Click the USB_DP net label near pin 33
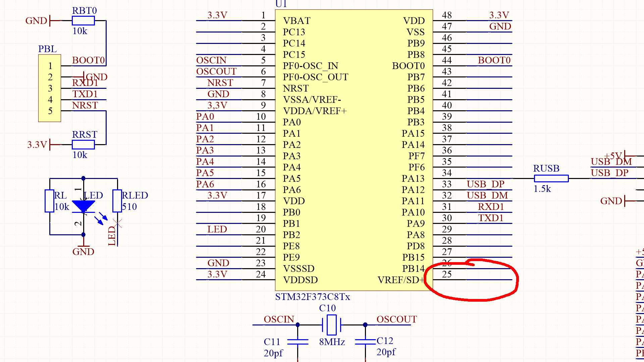The image size is (644, 362). pyautogui.click(x=485, y=184)
